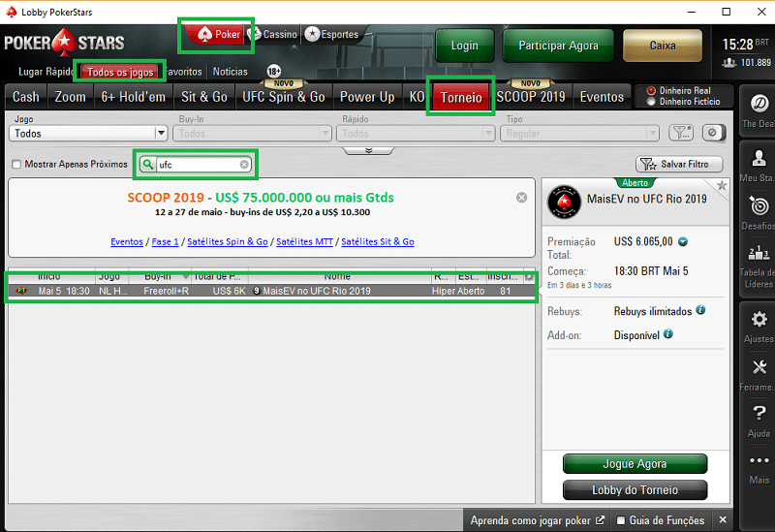Open the Cash games tab
Screen dimensions: 775x532
[26, 96]
